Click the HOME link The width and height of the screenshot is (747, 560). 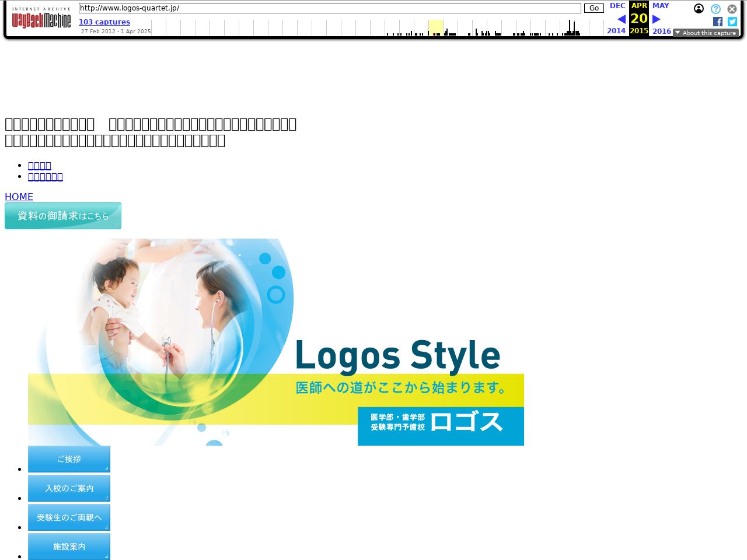coord(19,197)
